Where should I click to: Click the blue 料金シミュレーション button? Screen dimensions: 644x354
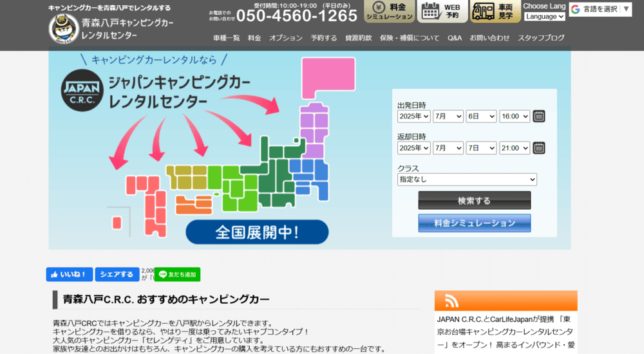(475, 223)
